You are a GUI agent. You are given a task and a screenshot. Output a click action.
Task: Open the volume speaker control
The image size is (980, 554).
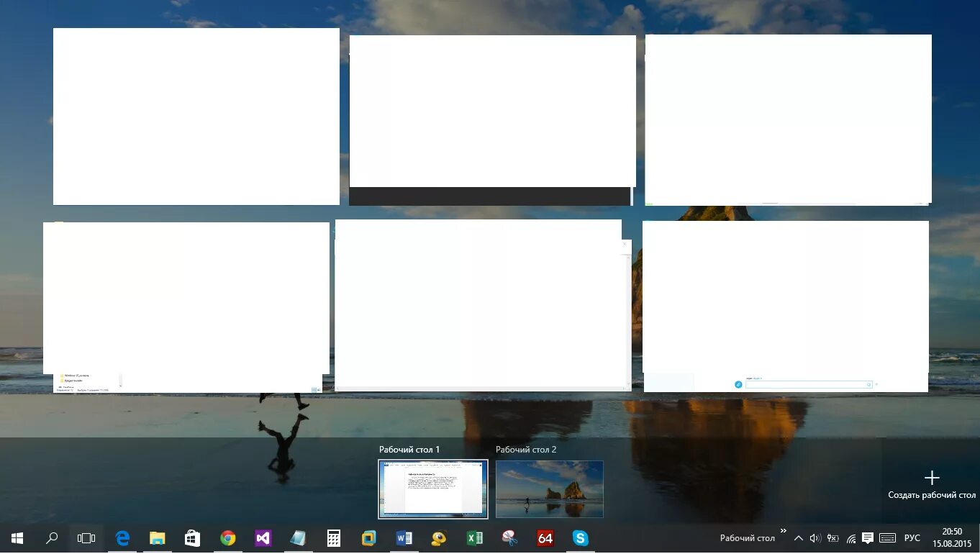tap(815, 537)
